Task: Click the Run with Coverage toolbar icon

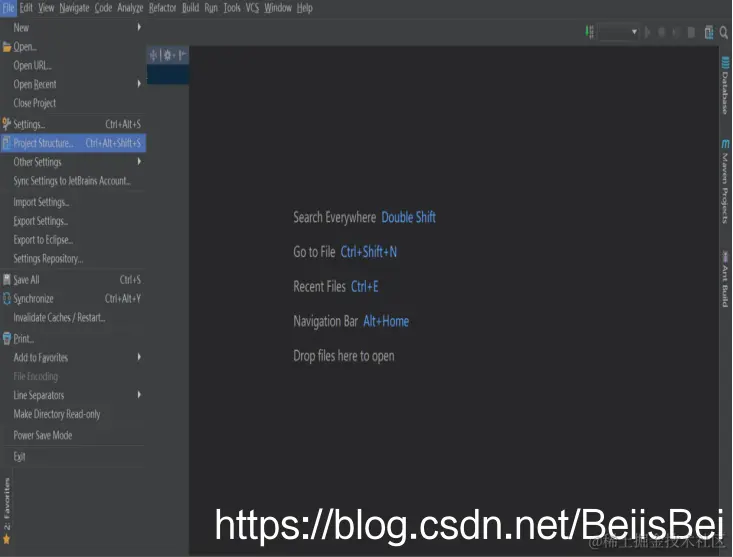Action: point(675,32)
